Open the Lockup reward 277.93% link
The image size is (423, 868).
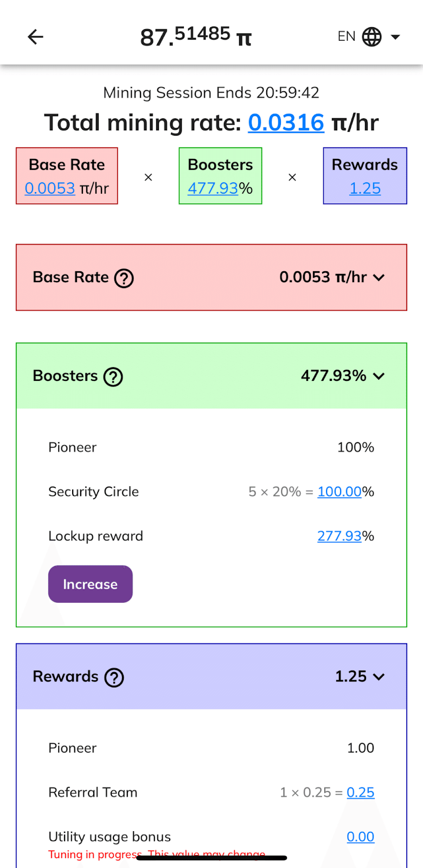pyautogui.click(x=339, y=535)
